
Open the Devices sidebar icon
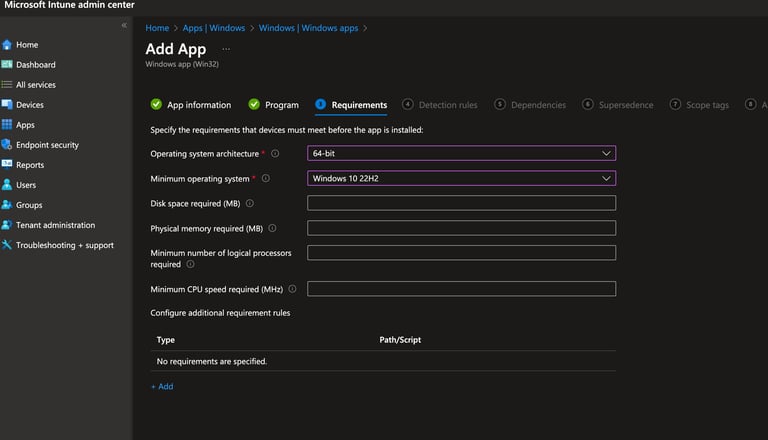pyautogui.click(x=7, y=105)
